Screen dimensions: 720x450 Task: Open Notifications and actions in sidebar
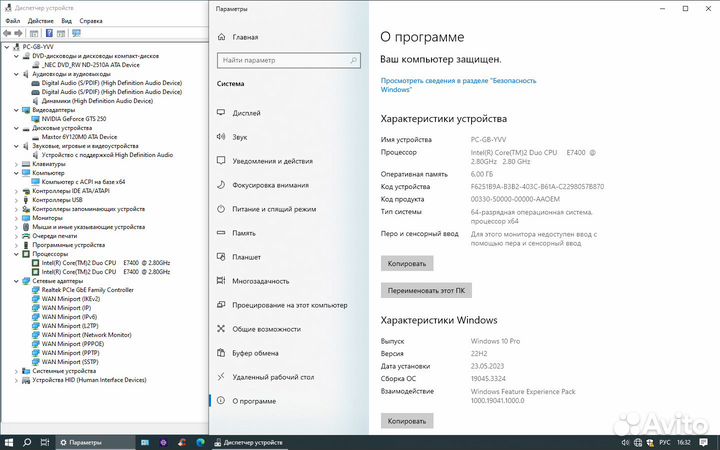click(271, 161)
